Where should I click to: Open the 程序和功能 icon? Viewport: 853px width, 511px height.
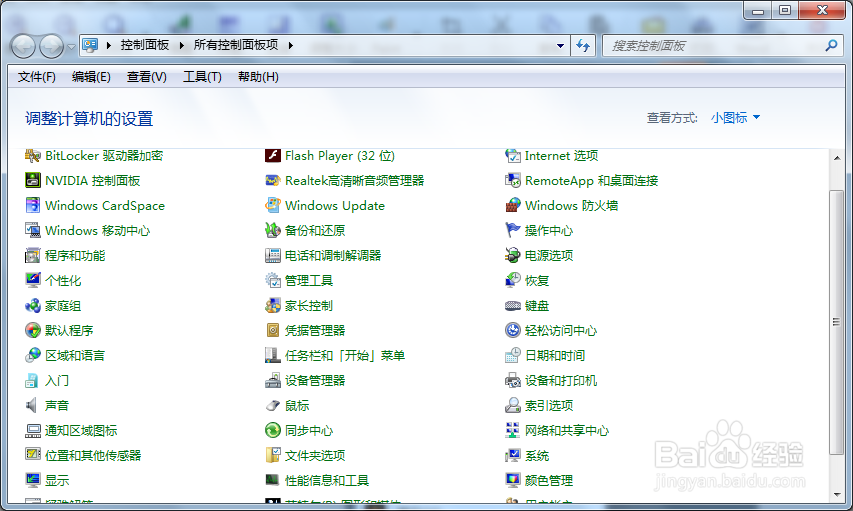(33, 255)
